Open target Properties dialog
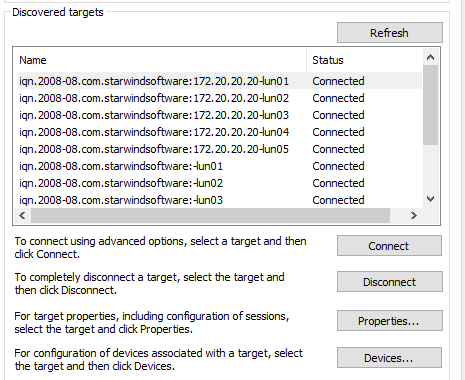465x380 pixels. pos(390,321)
